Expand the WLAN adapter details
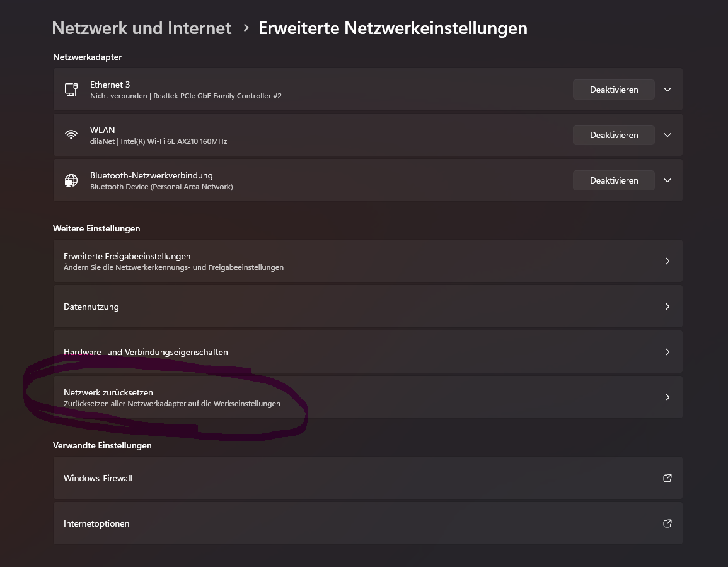728x567 pixels. [x=667, y=135]
